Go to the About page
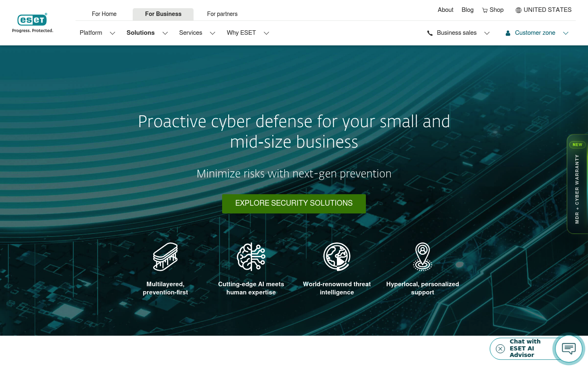 (x=445, y=10)
